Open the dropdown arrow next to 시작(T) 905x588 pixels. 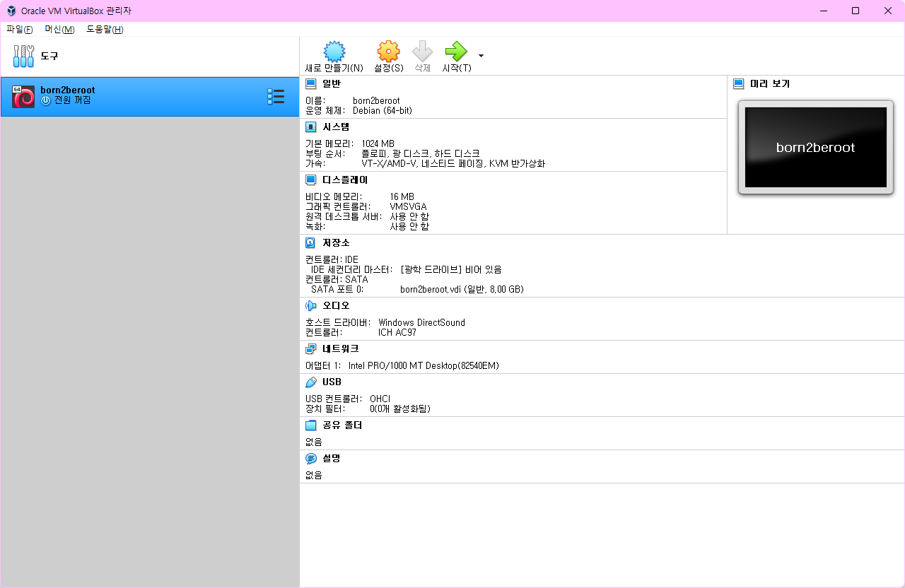pyautogui.click(x=481, y=55)
